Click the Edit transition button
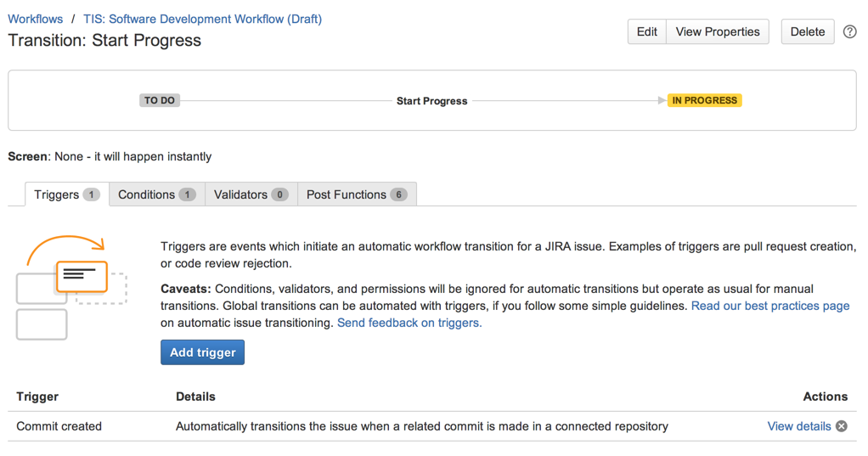Screen dimensions: 868x456 click(646, 31)
